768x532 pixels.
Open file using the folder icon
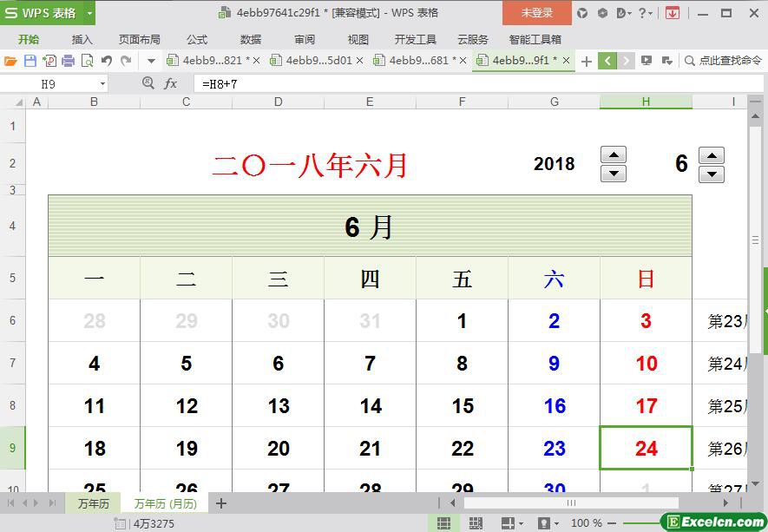[x=10, y=61]
